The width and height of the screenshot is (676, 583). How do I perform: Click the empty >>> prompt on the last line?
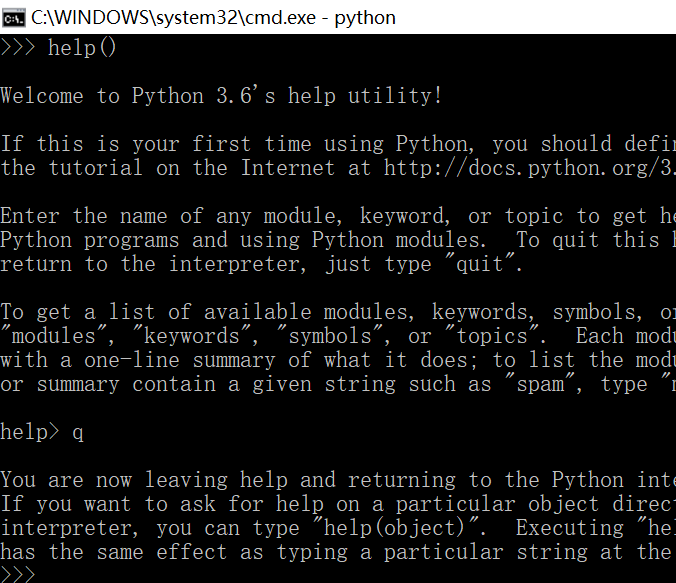18,574
